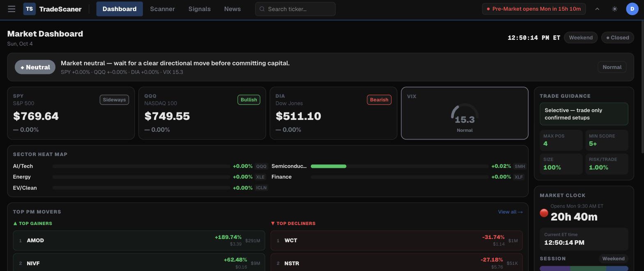Click the search magnifier icon
The height and width of the screenshot is (271, 644).
click(262, 9)
